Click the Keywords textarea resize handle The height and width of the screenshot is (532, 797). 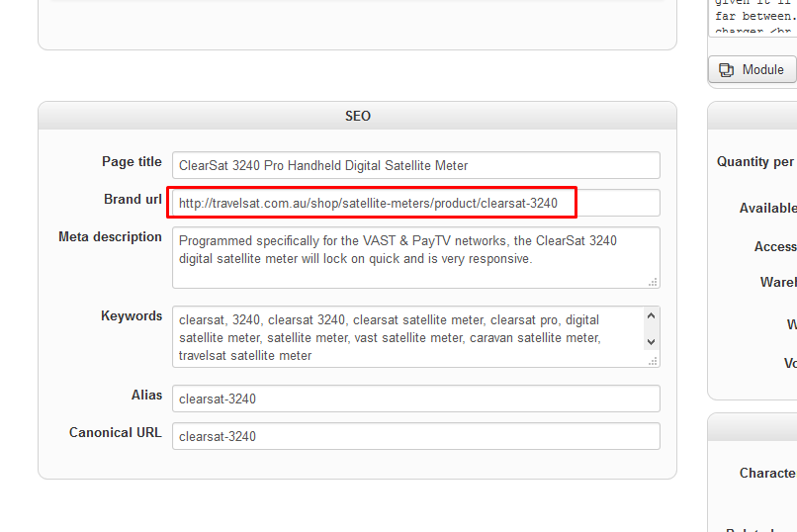click(654, 361)
